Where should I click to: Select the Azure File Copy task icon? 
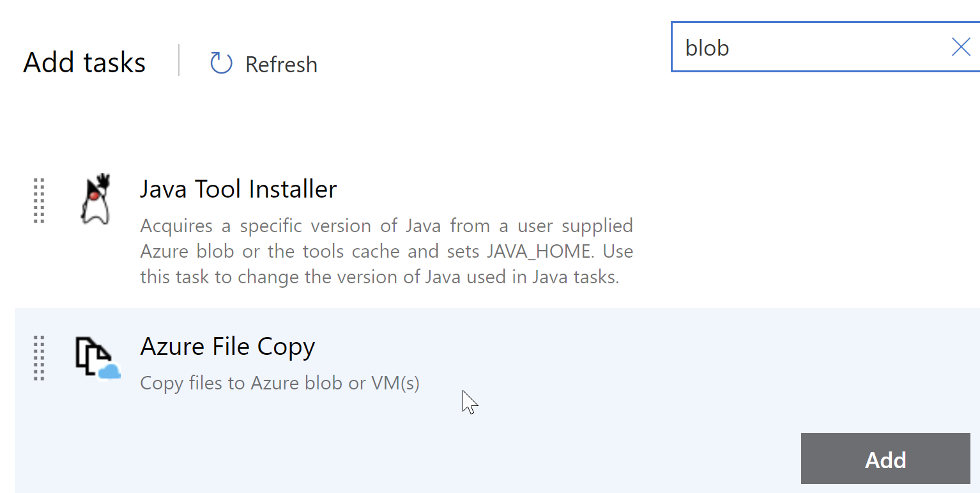tap(96, 357)
